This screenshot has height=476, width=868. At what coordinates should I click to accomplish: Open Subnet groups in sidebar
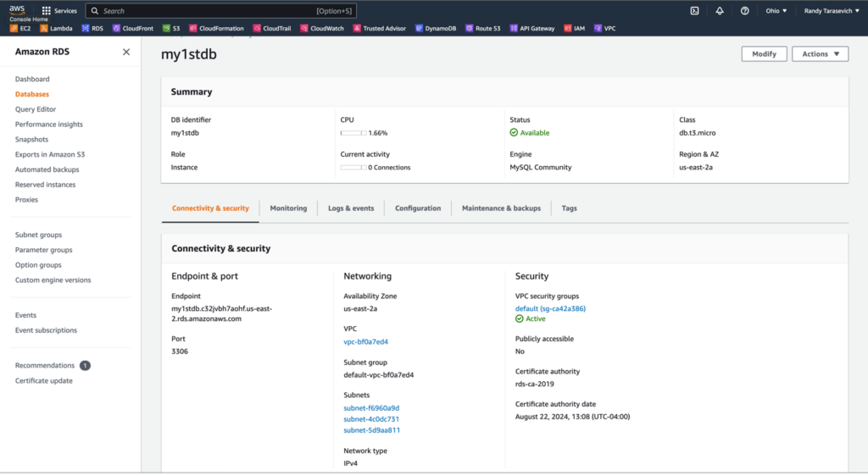pos(38,235)
